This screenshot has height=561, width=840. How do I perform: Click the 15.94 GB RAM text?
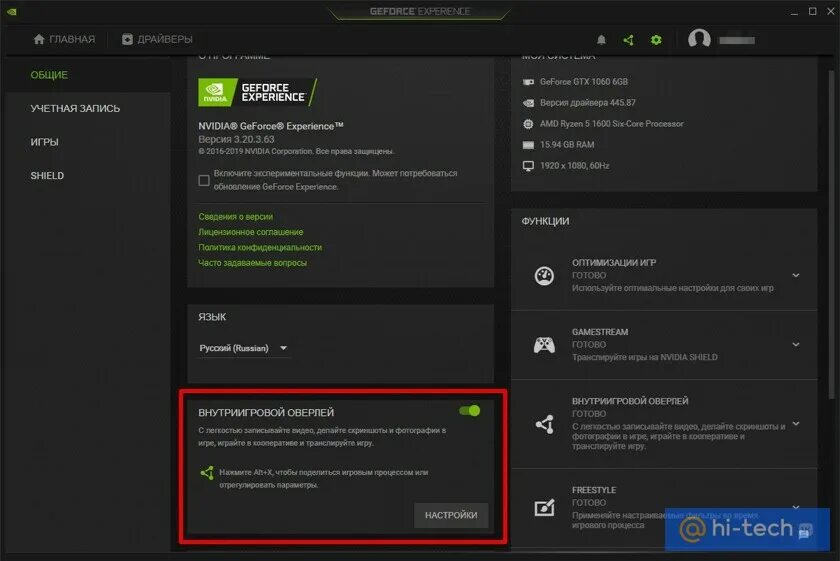tap(567, 145)
